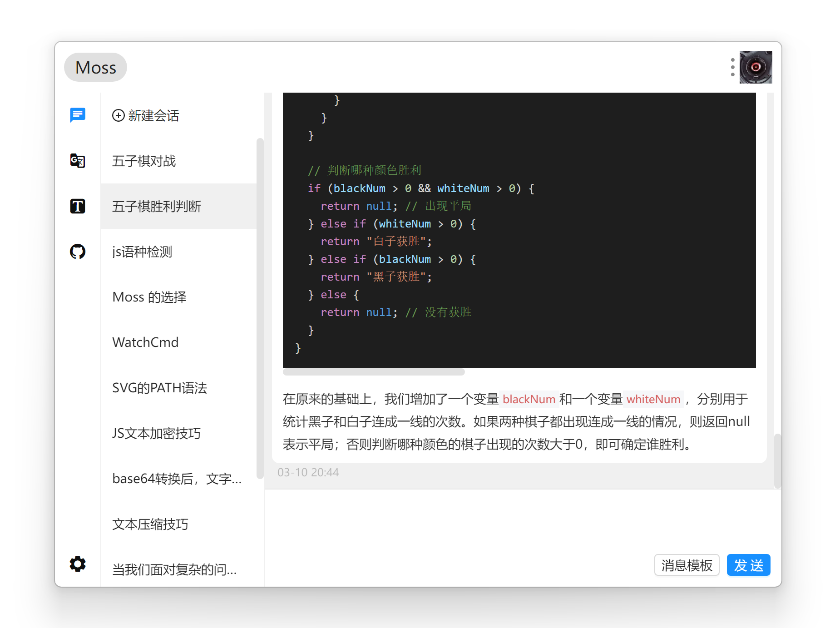The height and width of the screenshot is (628, 840).
Task: Click the 03-10 20:44 timestamp
Action: 308,472
